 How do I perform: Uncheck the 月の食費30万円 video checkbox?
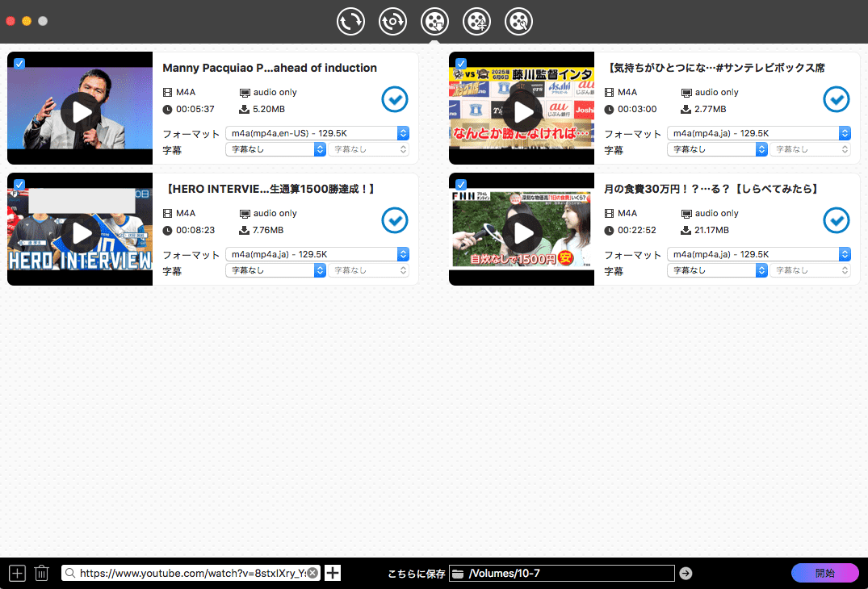tap(461, 184)
